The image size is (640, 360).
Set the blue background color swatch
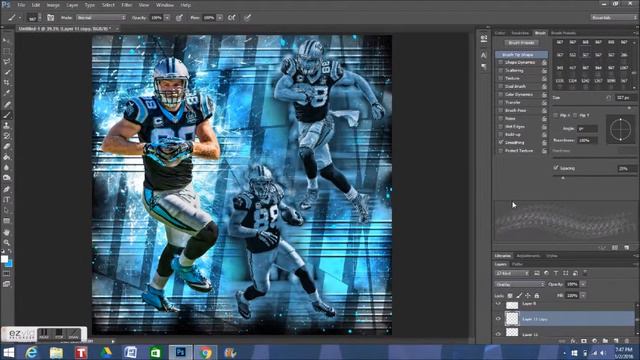coord(9,264)
